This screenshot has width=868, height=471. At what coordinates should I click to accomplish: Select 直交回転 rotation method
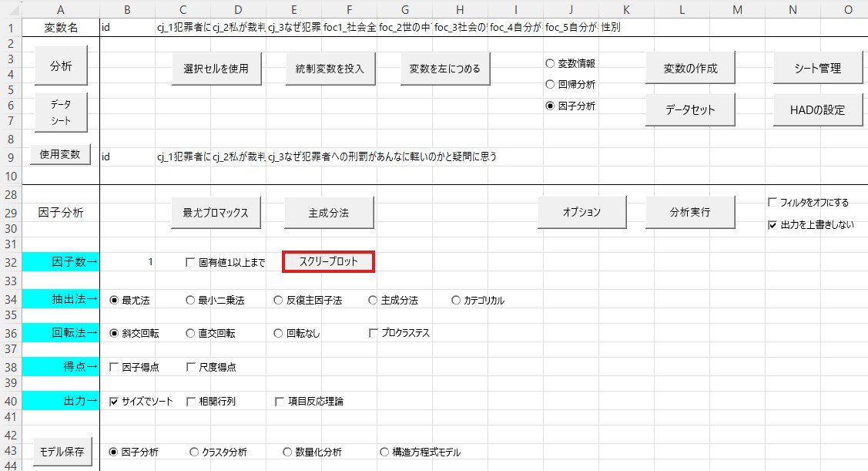191,334
